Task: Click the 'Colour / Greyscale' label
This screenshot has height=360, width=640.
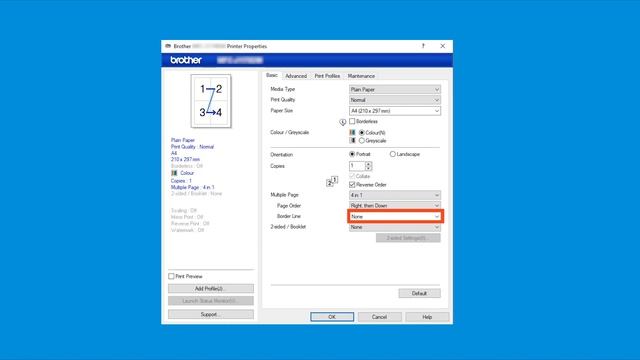Action: 289,132
